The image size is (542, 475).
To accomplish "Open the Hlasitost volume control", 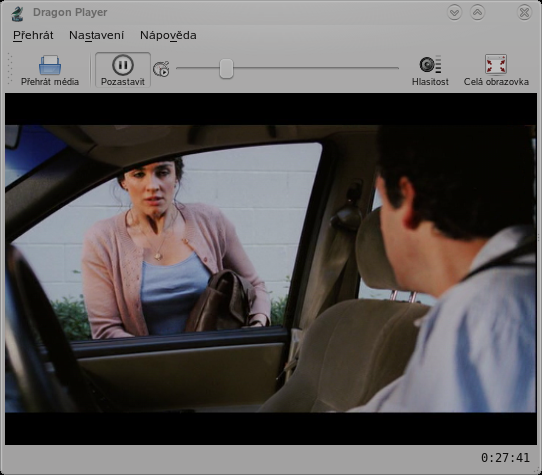I will click(x=430, y=70).
